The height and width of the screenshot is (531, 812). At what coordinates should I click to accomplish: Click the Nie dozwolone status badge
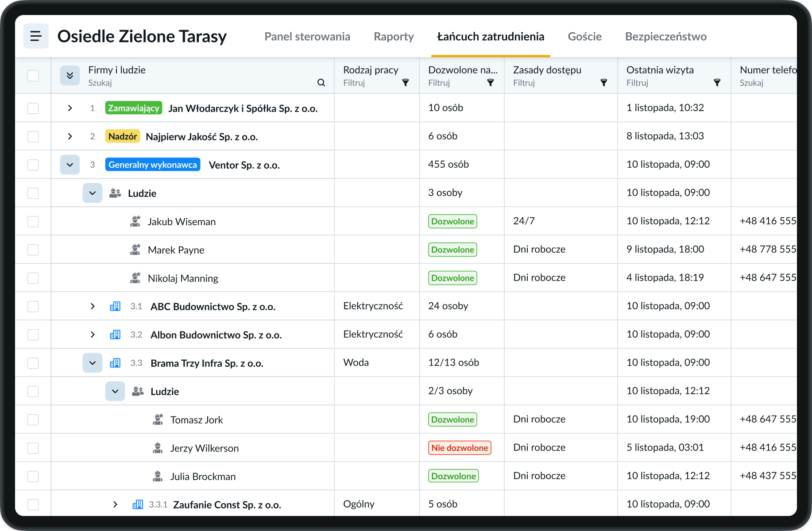point(460,448)
